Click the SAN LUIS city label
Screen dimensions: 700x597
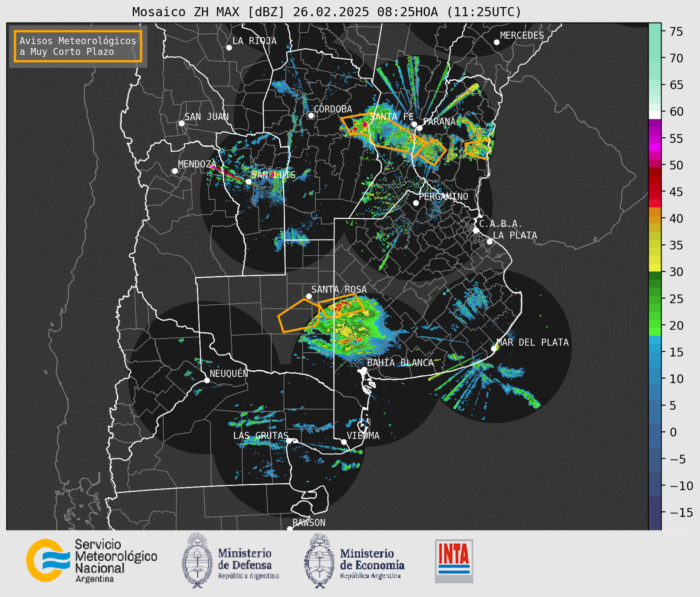tap(273, 174)
